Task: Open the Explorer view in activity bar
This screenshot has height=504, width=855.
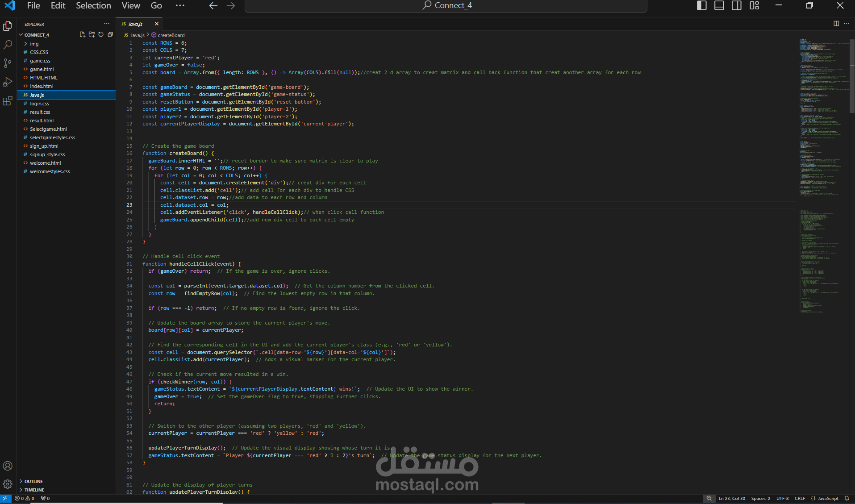Action: 8,26
